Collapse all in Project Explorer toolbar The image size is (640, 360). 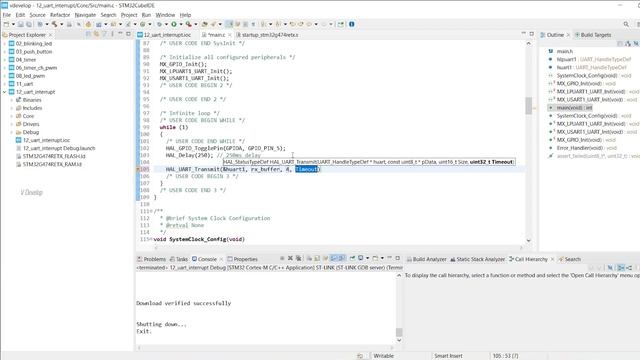pyautogui.click(x=87, y=35)
